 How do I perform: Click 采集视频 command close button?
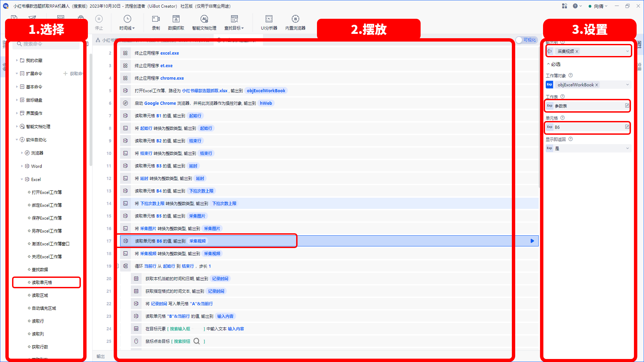coord(578,51)
